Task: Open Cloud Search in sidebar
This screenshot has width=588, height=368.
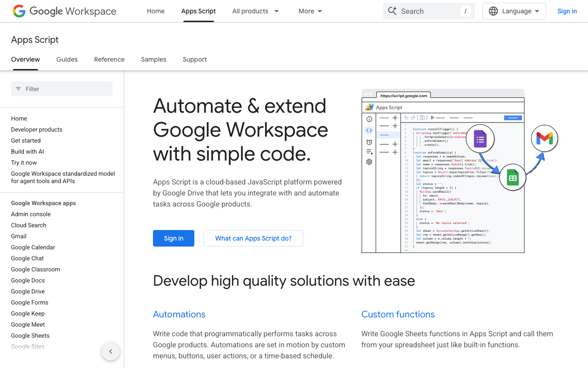Action: pos(28,225)
